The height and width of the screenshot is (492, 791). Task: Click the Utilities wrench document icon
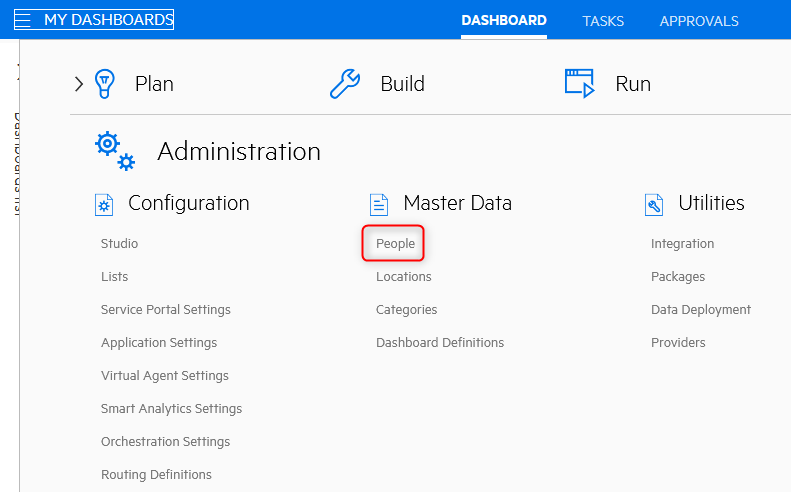pyautogui.click(x=655, y=204)
